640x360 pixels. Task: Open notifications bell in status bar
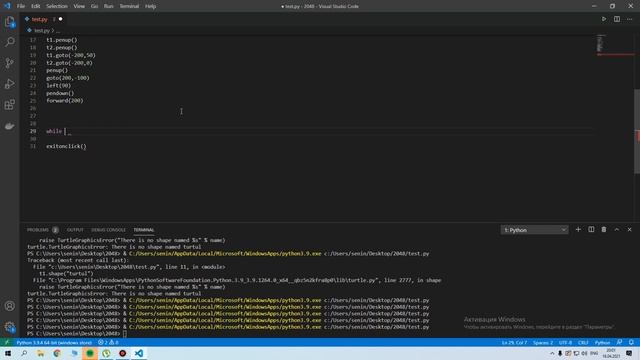point(631,342)
